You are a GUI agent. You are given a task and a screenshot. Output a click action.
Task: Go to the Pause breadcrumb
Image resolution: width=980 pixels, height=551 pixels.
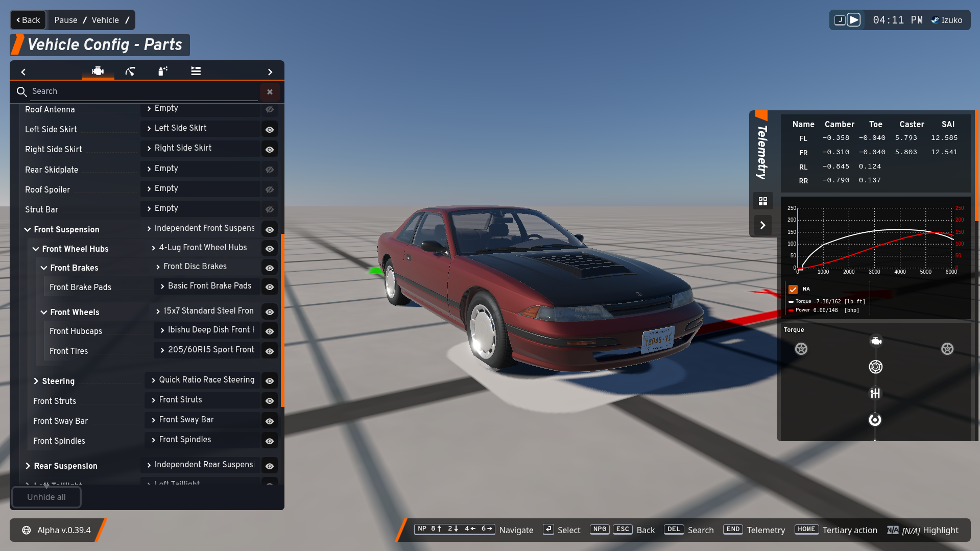tap(66, 20)
